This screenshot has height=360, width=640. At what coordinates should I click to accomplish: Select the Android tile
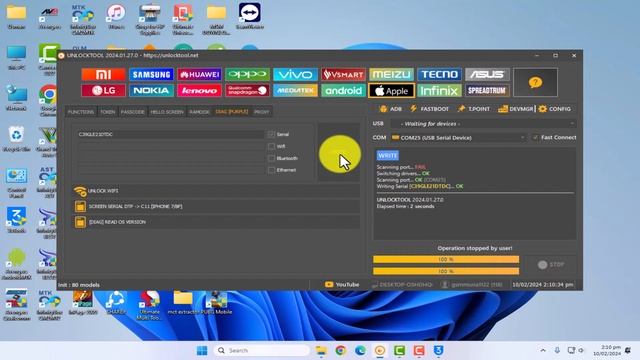pos(343,90)
